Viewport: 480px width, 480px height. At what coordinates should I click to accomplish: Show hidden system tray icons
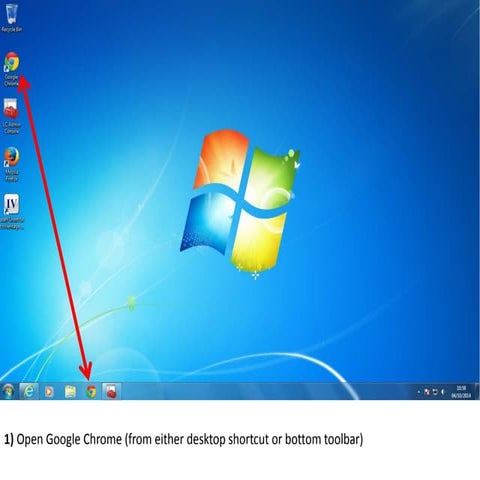419,392
